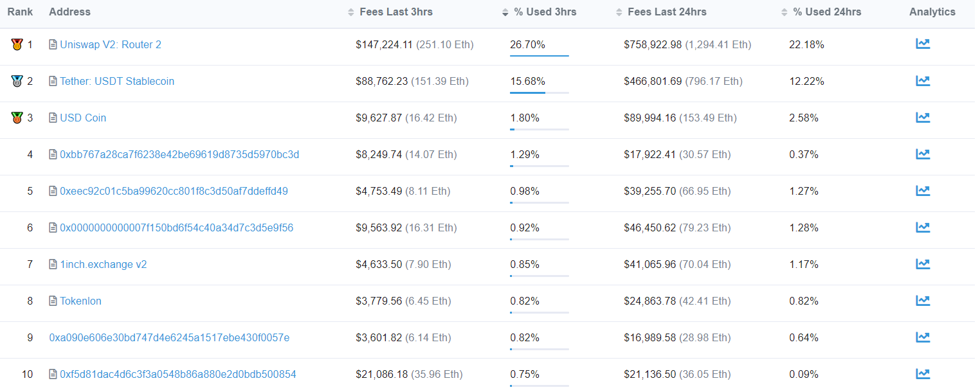Click the 15.68% usage progress bar for Tether
This screenshot has height=392, width=980.
point(540,93)
